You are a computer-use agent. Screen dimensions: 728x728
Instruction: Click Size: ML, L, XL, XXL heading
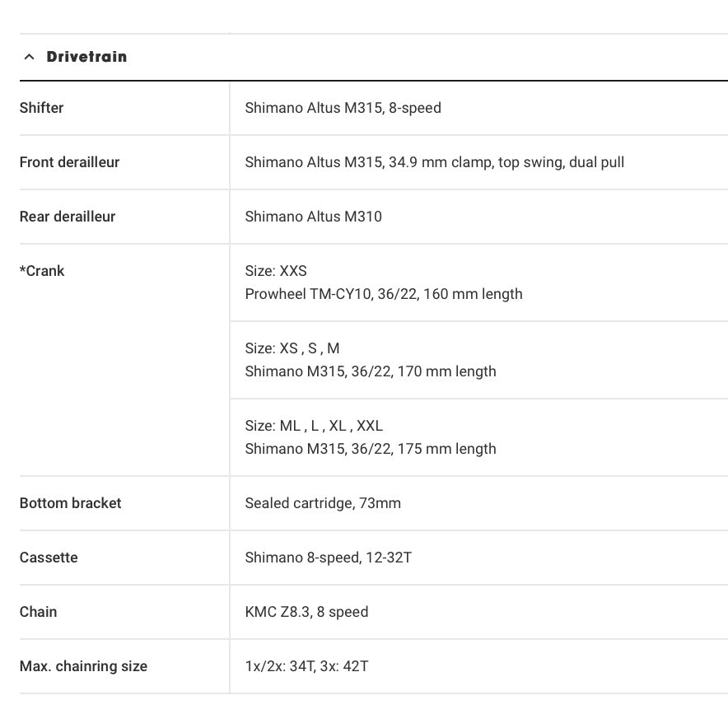pyautogui.click(x=314, y=426)
